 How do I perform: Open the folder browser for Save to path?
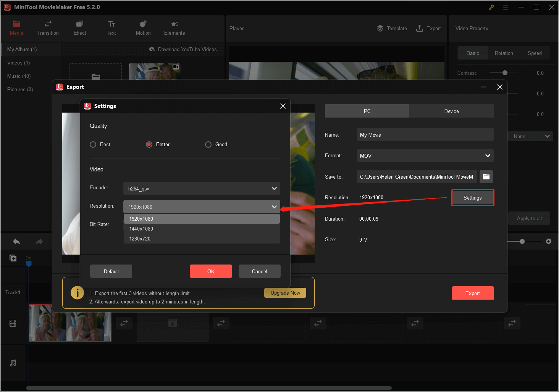486,176
